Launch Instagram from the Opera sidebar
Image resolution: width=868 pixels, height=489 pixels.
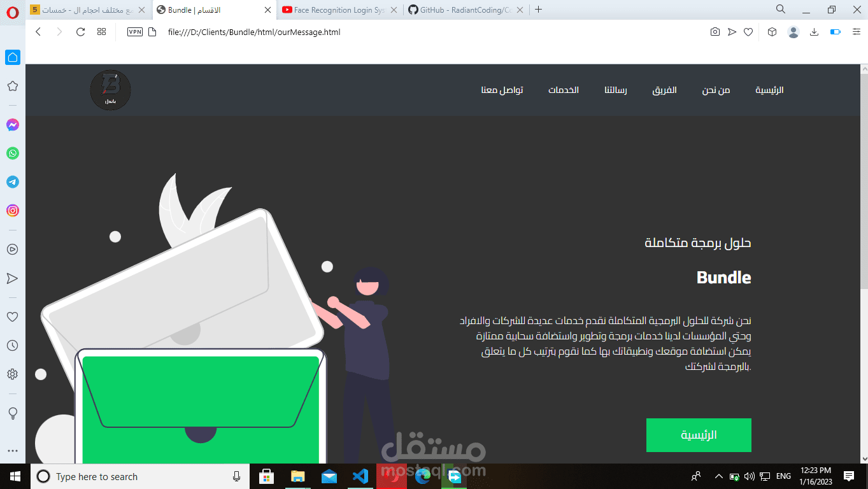click(x=12, y=210)
